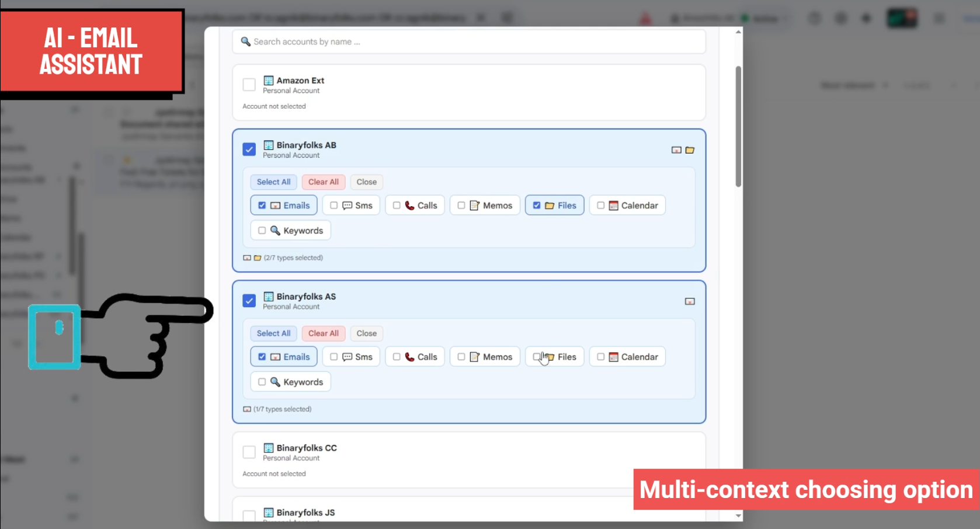Click Close in Binaryfolks AS card
Image resolution: width=980 pixels, height=529 pixels.
tap(367, 333)
